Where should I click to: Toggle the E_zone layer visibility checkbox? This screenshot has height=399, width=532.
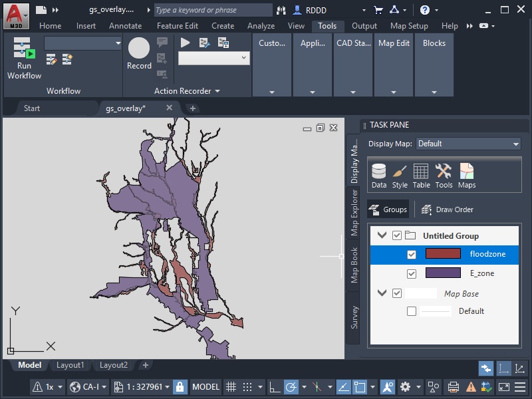click(x=412, y=273)
